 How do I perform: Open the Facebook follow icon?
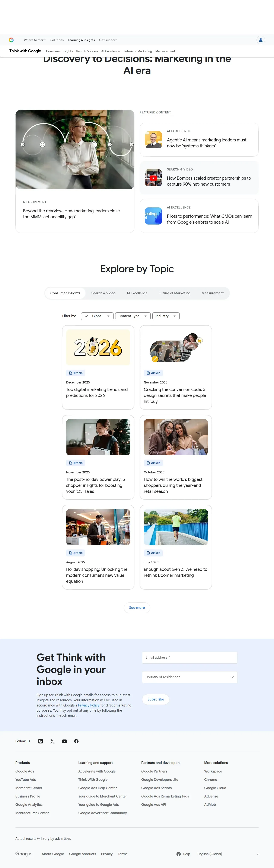76,741
